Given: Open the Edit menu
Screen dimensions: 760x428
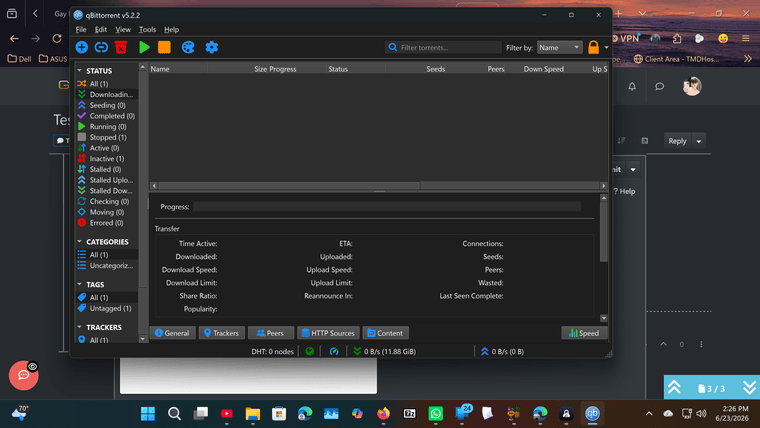Looking at the screenshot, I should pyautogui.click(x=100, y=30).
